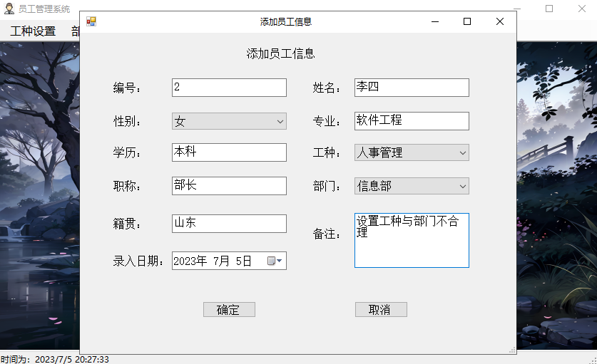Expand the 性别 gender dropdown
Viewport: 597px width, 364px height.
[x=280, y=122]
